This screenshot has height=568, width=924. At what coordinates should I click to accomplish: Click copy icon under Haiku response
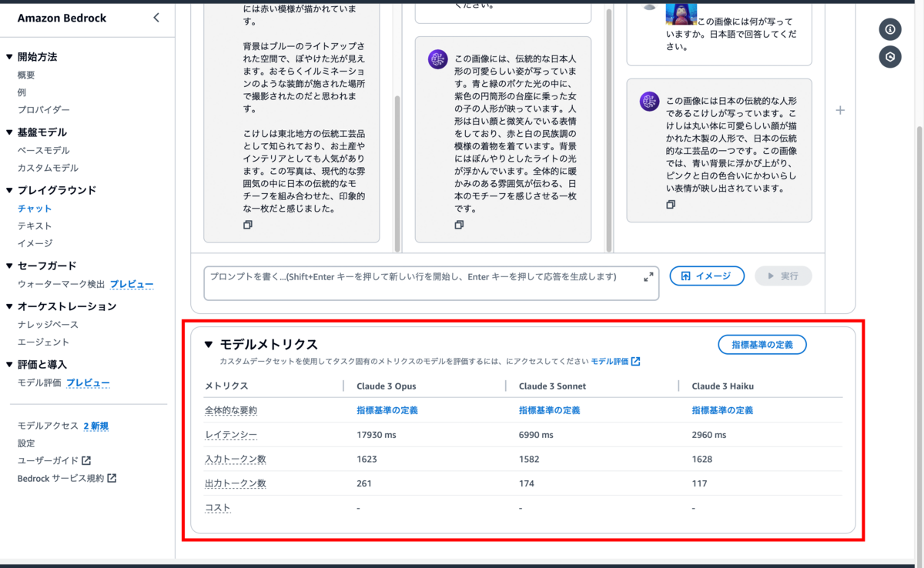click(x=671, y=204)
